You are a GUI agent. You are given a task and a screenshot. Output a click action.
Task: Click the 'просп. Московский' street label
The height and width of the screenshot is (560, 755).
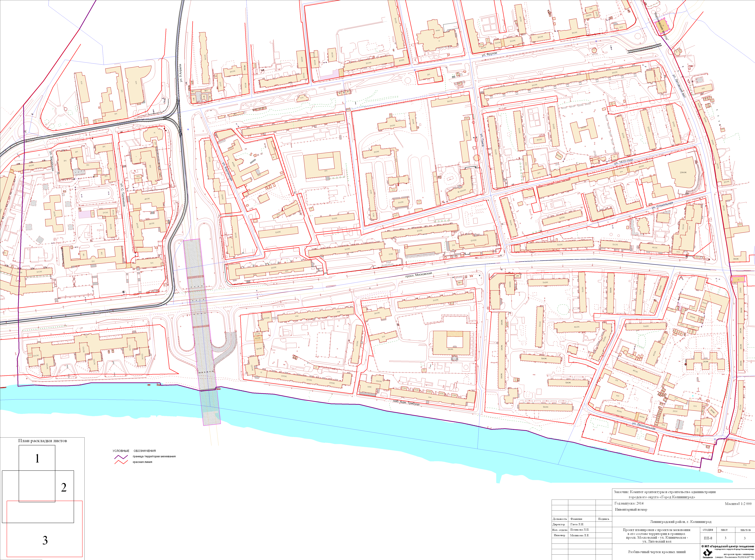pyautogui.click(x=419, y=275)
